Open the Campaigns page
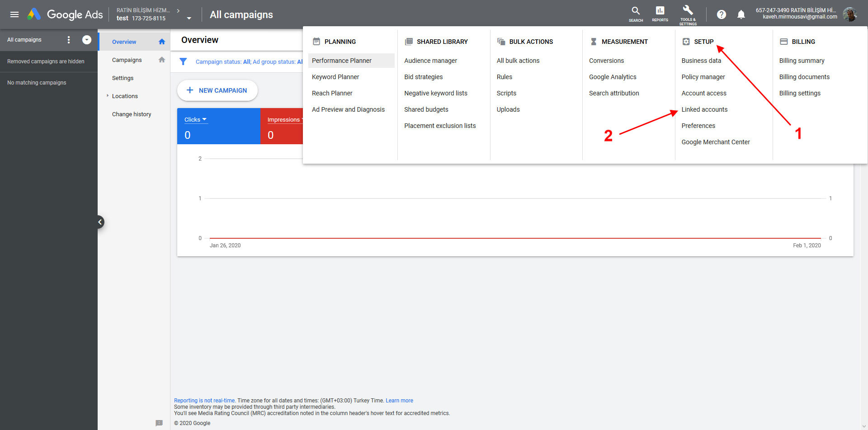868x430 pixels. 127,60
